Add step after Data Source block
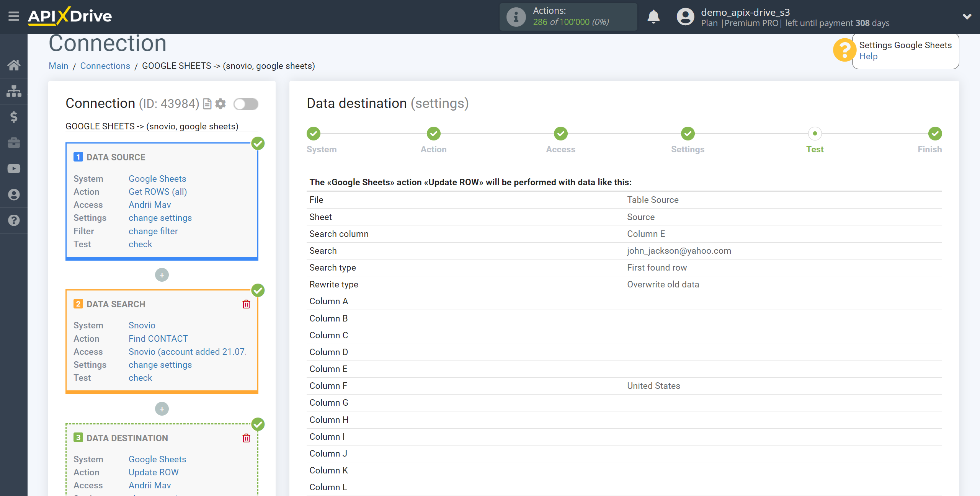The width and height of the screenshot is (980, 496). coord(162,275)
